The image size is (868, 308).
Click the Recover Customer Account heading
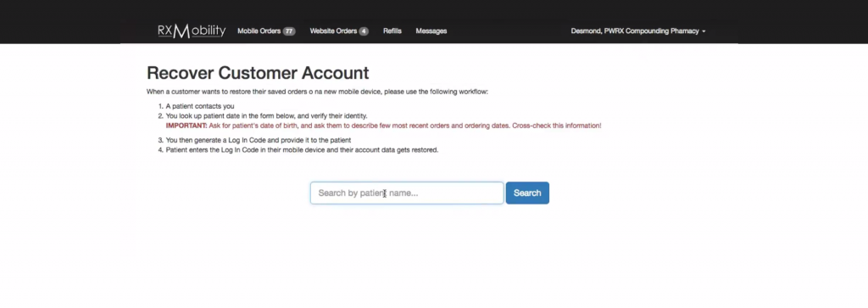(258, 73)
